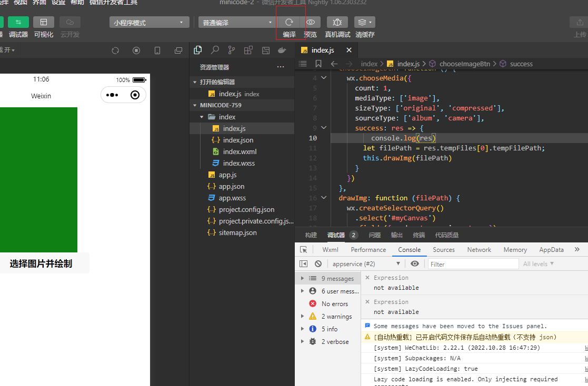Open the 普通编译 compile mode dropdown
The height and width of the screenshot is (386, 588).
(x=237, y=23)
